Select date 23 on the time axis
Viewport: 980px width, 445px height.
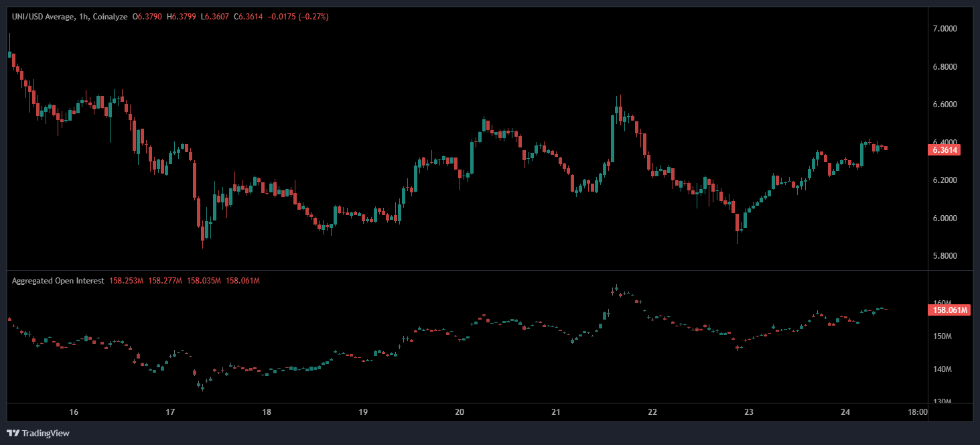pyautogui.click(x=749, y=412)
